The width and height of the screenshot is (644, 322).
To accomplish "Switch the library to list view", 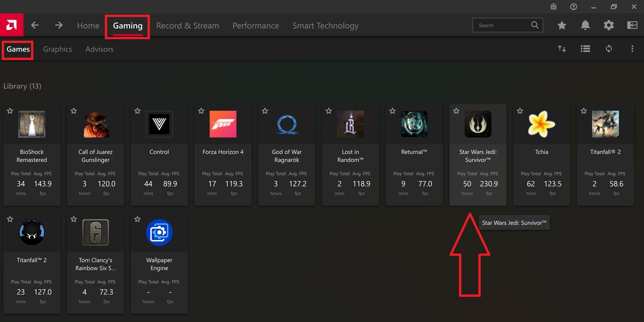I will (585, 49).
